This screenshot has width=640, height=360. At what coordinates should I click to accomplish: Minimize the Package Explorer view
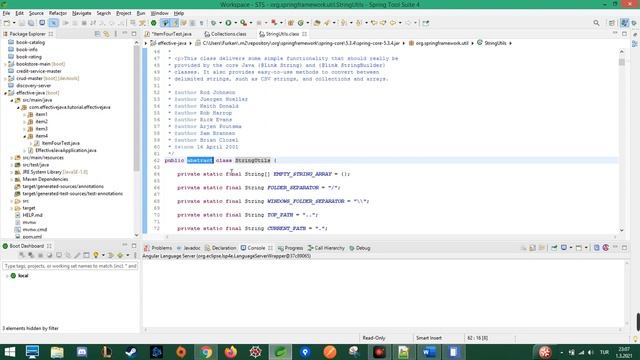coord(125,33)
